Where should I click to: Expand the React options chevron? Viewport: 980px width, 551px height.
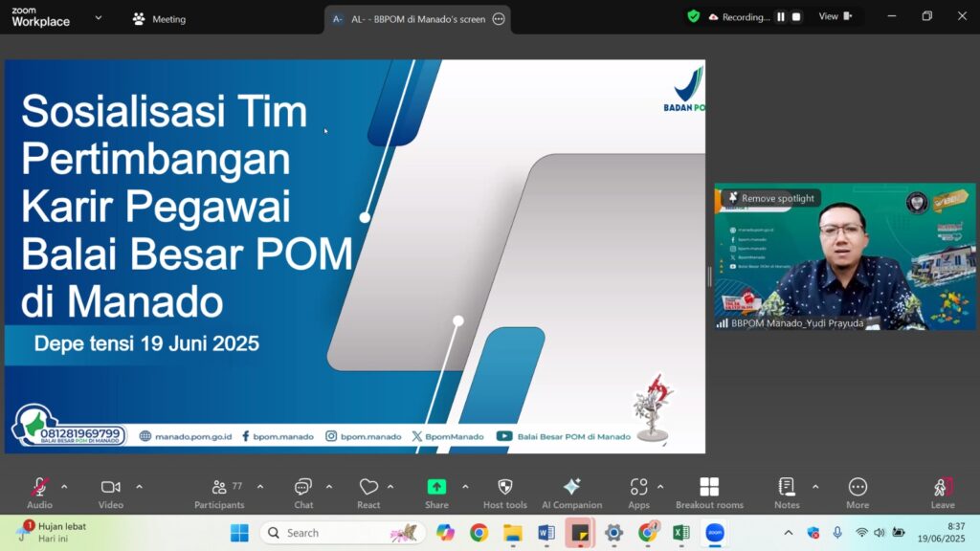[x=390, y=487]
